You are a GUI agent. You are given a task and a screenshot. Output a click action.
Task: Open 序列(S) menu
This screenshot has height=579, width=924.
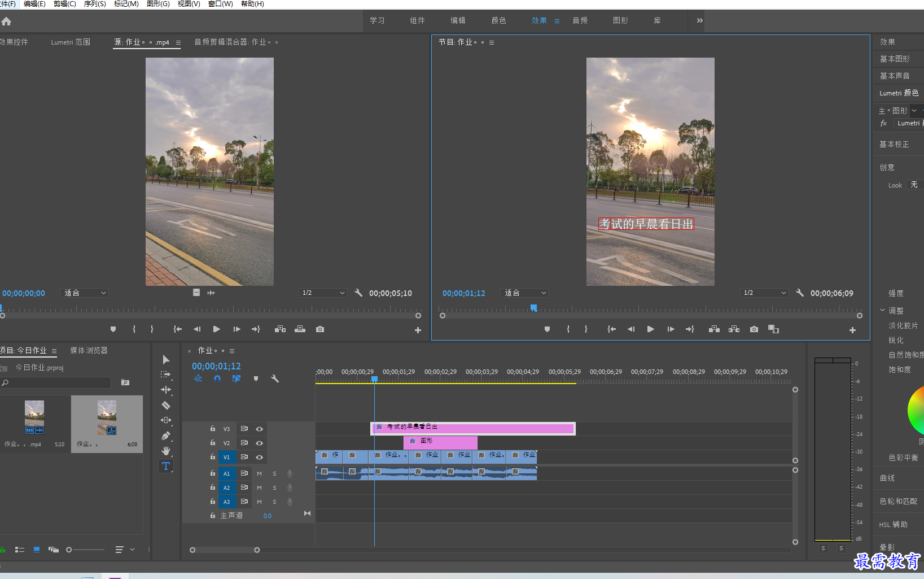pos(95,4)
